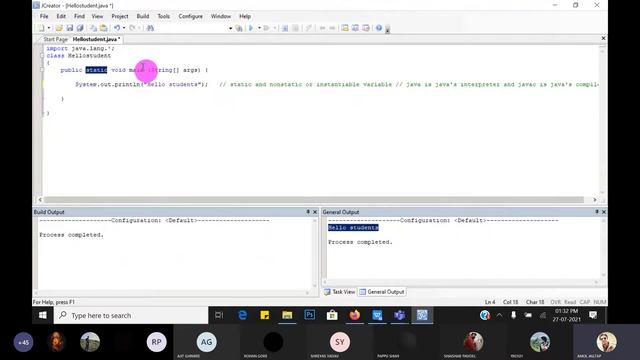Image resolution: width=640 pixels, height=360 pixels.
Task: Switch to the Start Page tab
Action: pyautogui.click(x=55, y=39)
